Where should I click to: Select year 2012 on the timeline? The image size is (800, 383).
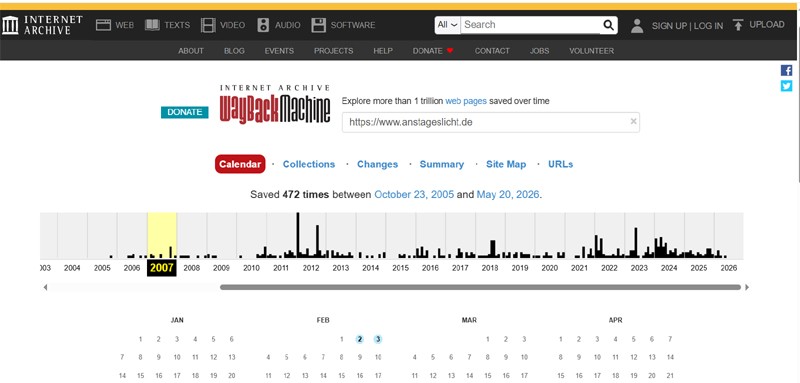pyautogui.click(x=311, y=268)
